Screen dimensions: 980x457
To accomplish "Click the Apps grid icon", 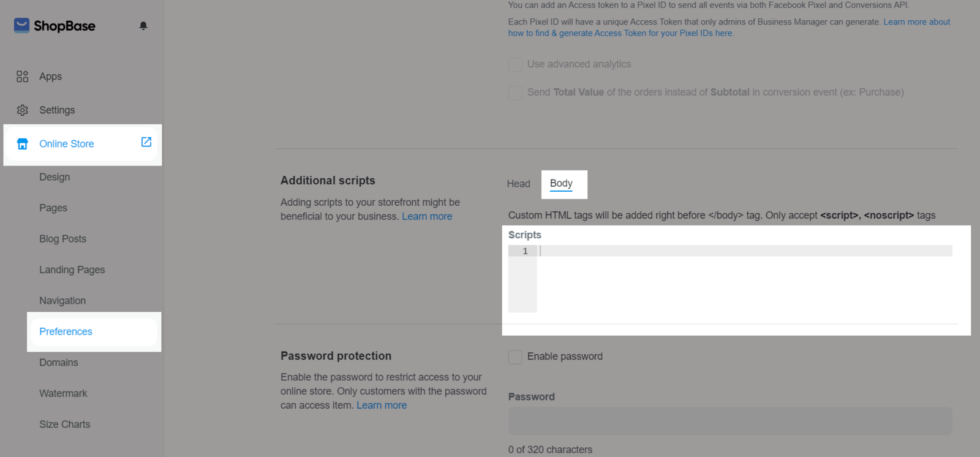I will click(x=23, y=77).
